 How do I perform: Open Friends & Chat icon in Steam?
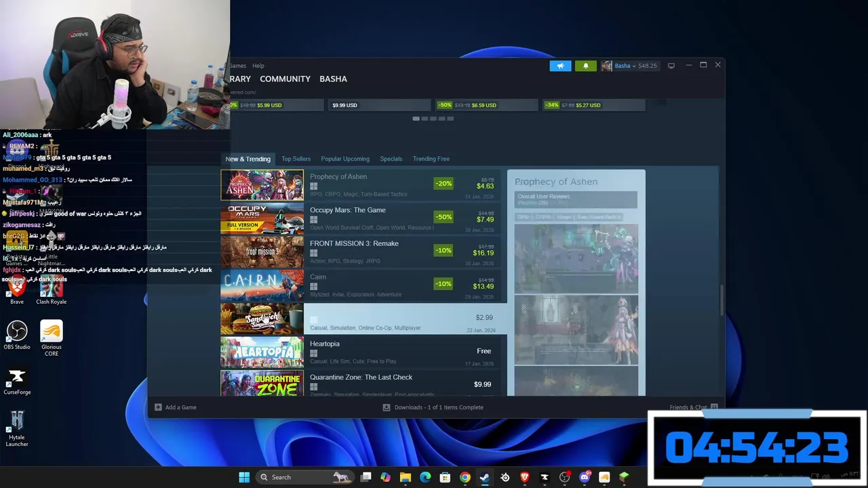pyautogui.click(x=714, y=407)
